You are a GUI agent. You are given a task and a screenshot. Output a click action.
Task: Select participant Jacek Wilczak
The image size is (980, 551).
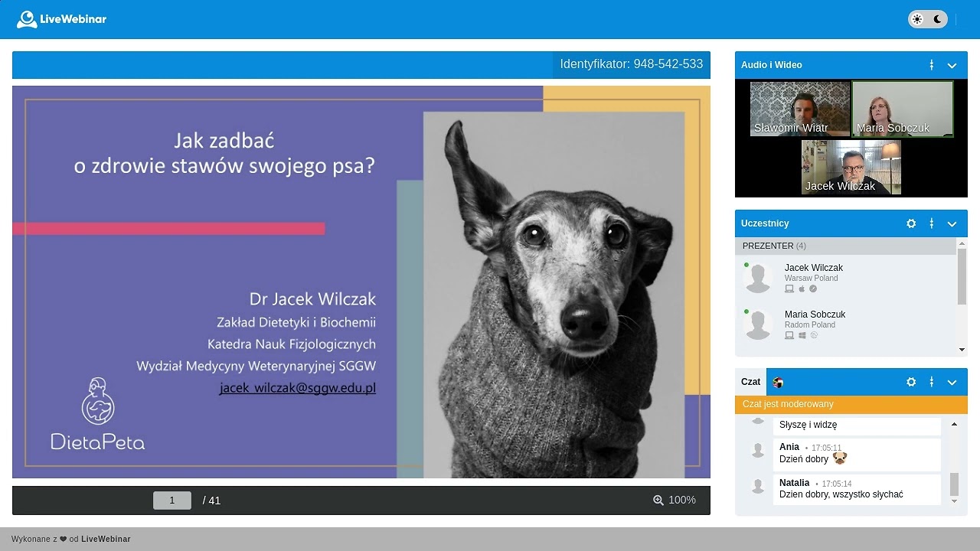tap(846, 279)
